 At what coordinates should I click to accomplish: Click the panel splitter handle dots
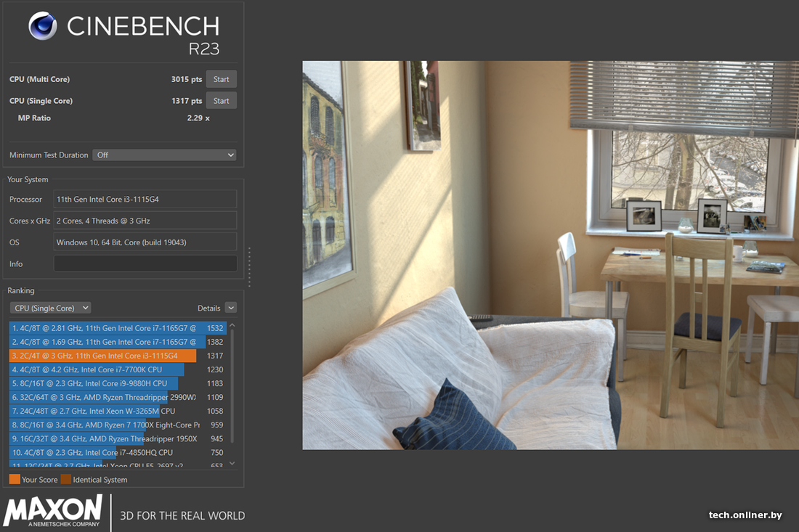249,267
